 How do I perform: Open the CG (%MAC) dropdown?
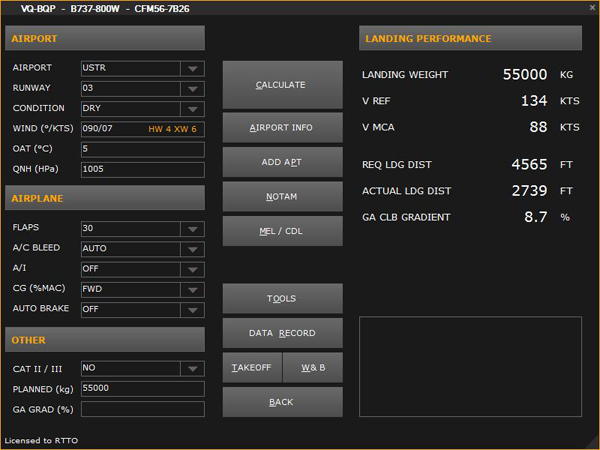point(191,289)
